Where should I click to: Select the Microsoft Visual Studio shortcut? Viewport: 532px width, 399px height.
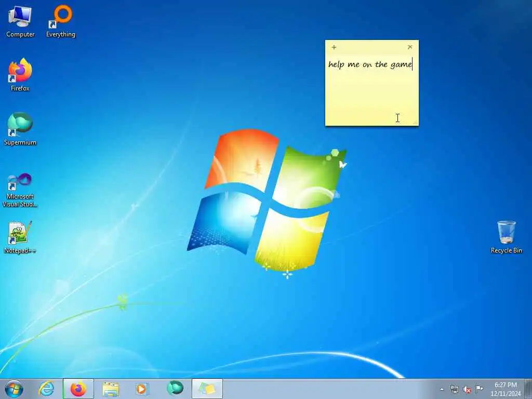point(20,190)
